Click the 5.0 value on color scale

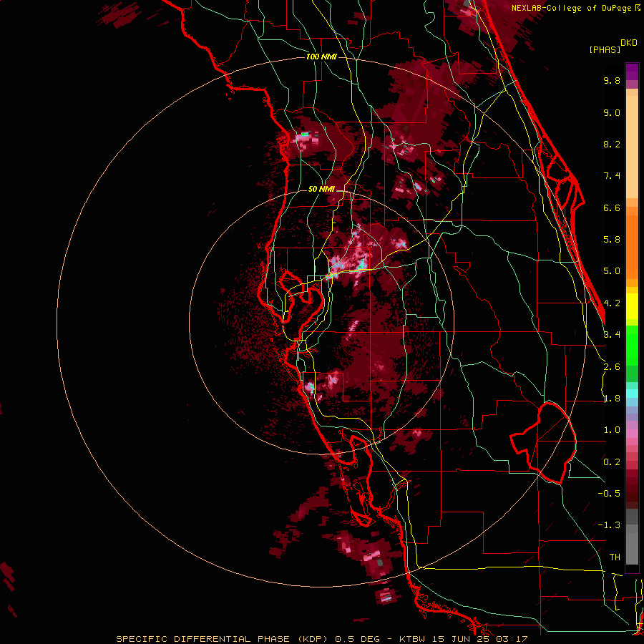point(612,271)
